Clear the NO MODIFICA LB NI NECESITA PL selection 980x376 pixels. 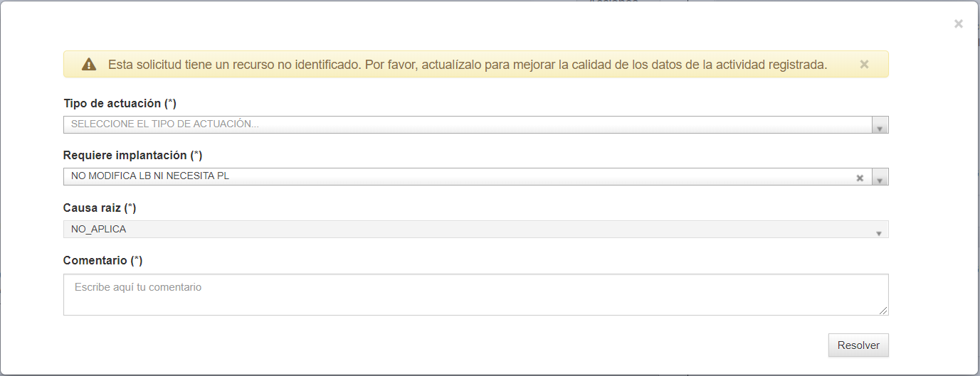point(860,178)
